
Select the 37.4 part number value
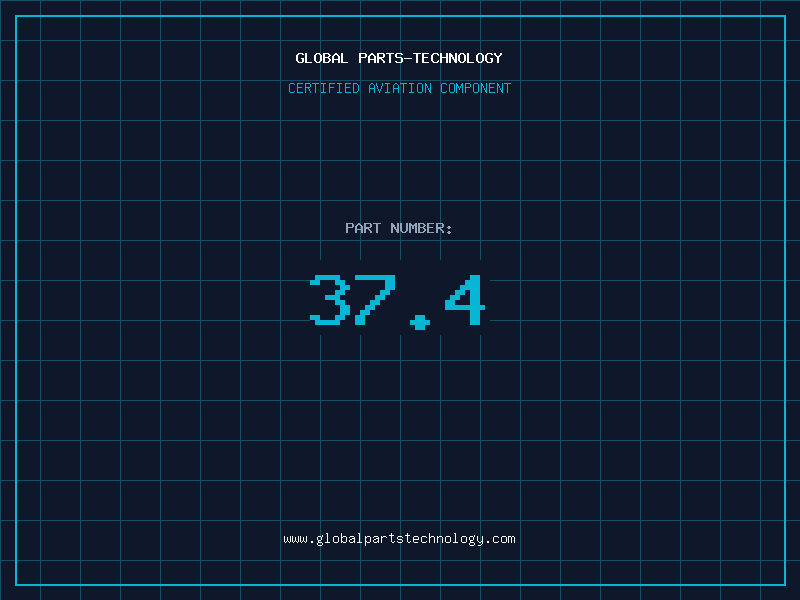[x=397, y=301]
